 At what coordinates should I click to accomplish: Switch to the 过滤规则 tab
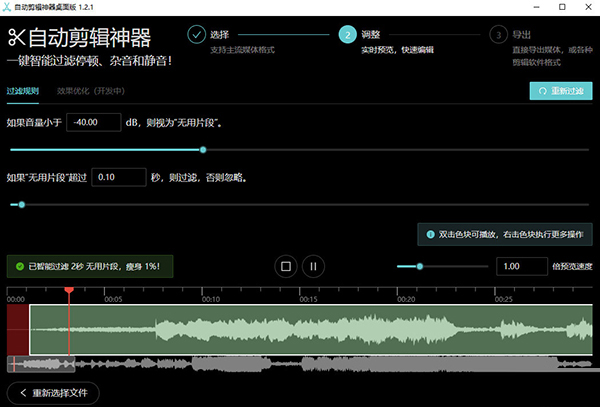[x=22, y=91]
